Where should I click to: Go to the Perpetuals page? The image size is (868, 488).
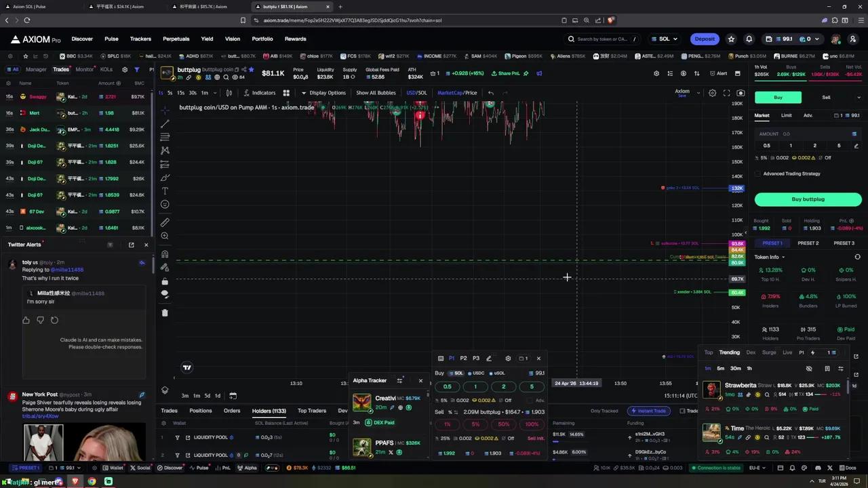click(176, 39)
